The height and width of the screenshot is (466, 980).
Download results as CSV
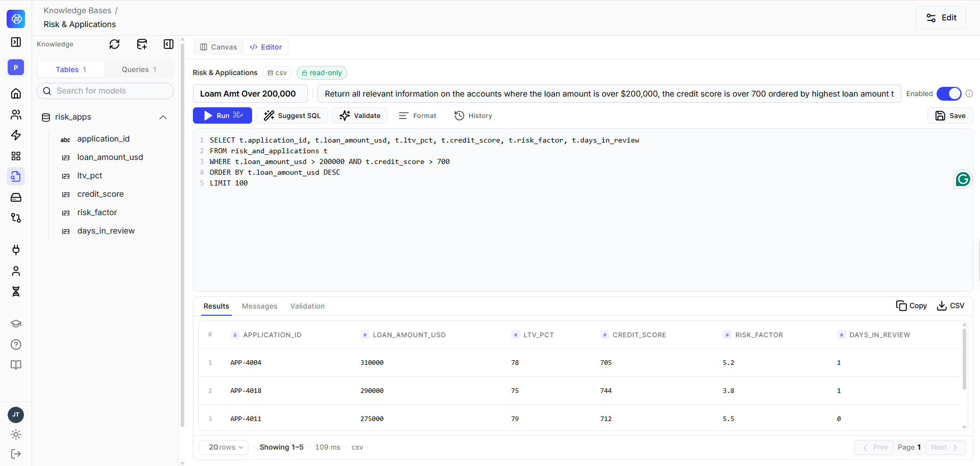coord(950,306)
